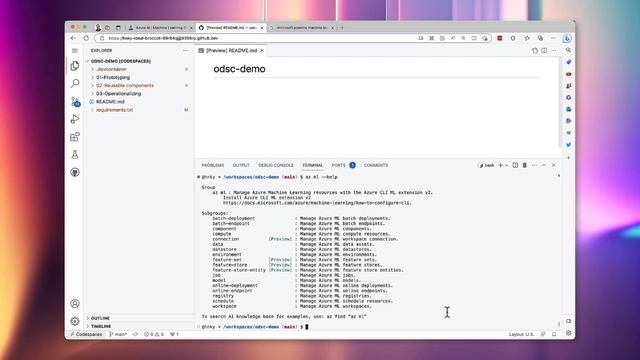Click the notifications bell in status bar
The image size is (640, 360).
554,334
